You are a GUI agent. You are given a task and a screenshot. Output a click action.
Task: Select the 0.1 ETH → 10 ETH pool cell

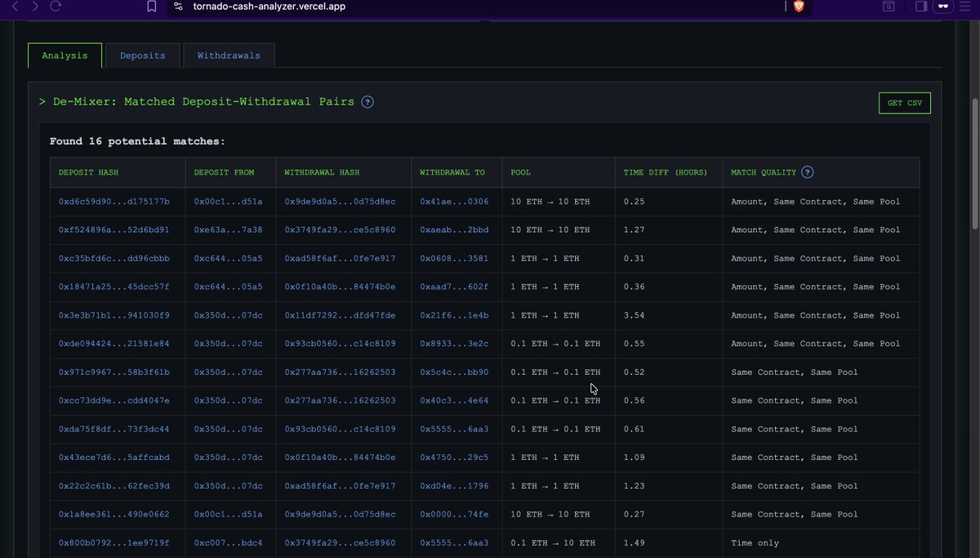click(x=553, y=543)
